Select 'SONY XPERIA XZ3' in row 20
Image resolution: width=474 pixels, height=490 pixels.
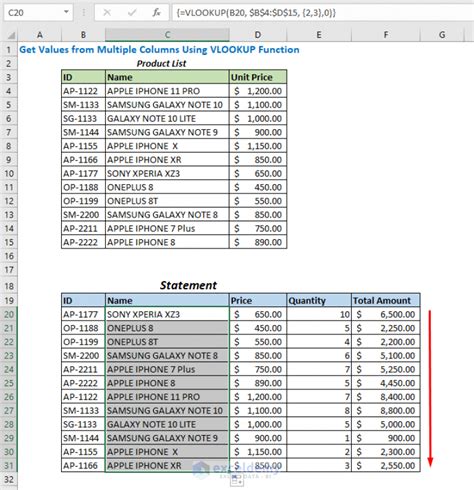[167, 314]
